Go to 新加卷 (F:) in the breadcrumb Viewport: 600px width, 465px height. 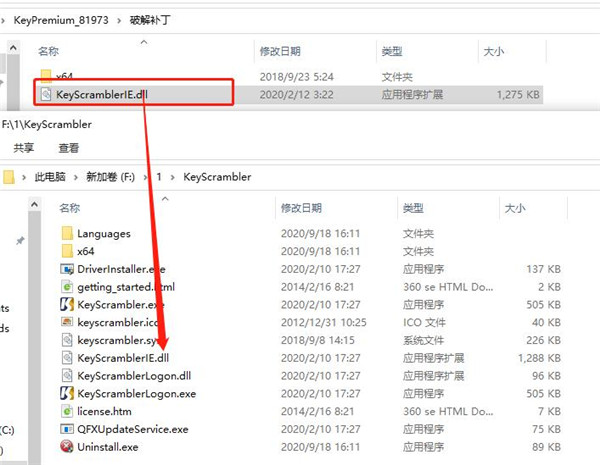click(111, 177)
